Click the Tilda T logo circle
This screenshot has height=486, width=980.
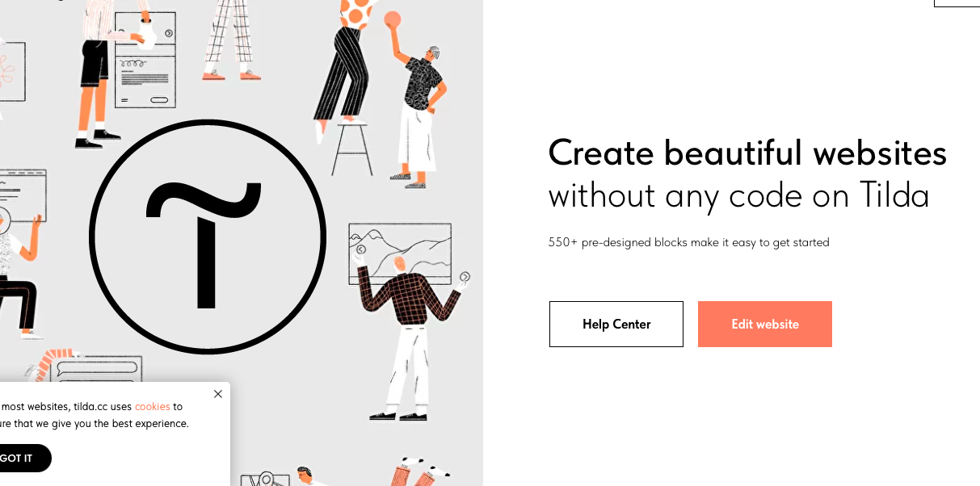point(208,237)
